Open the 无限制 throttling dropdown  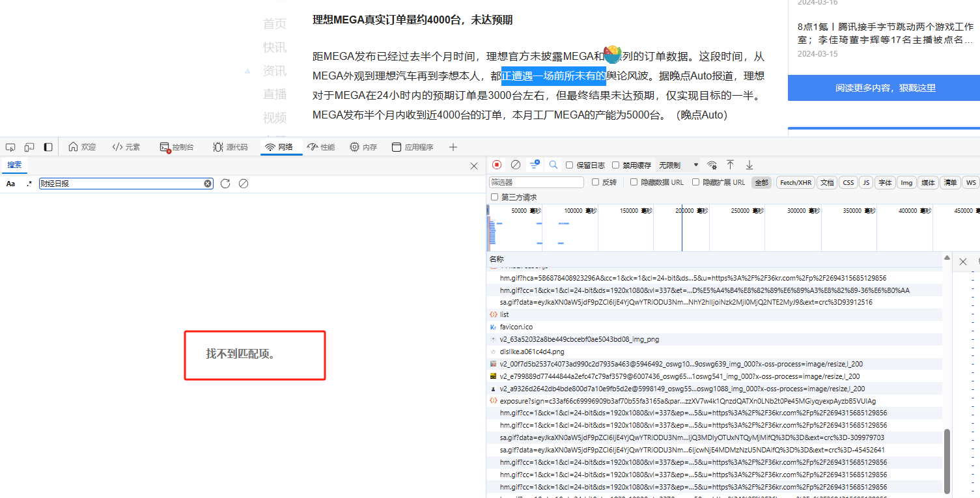click(679, 165)
